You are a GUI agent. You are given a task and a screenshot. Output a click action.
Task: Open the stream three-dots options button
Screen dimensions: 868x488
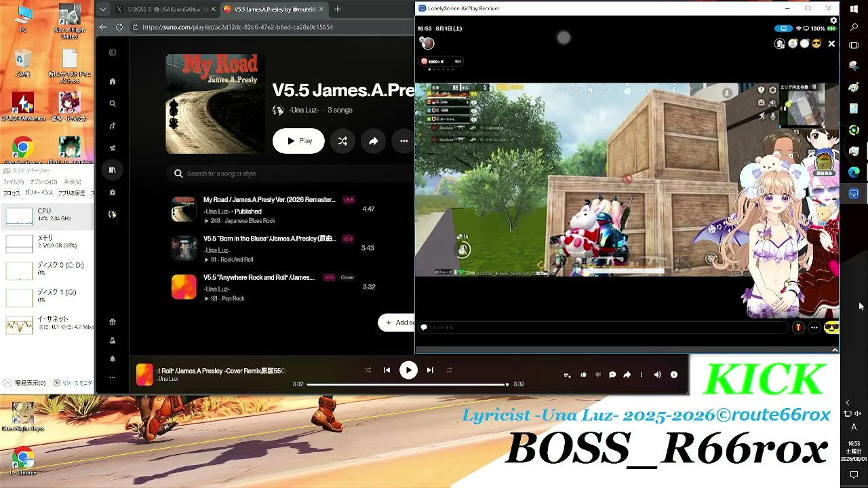pos(814,327)
